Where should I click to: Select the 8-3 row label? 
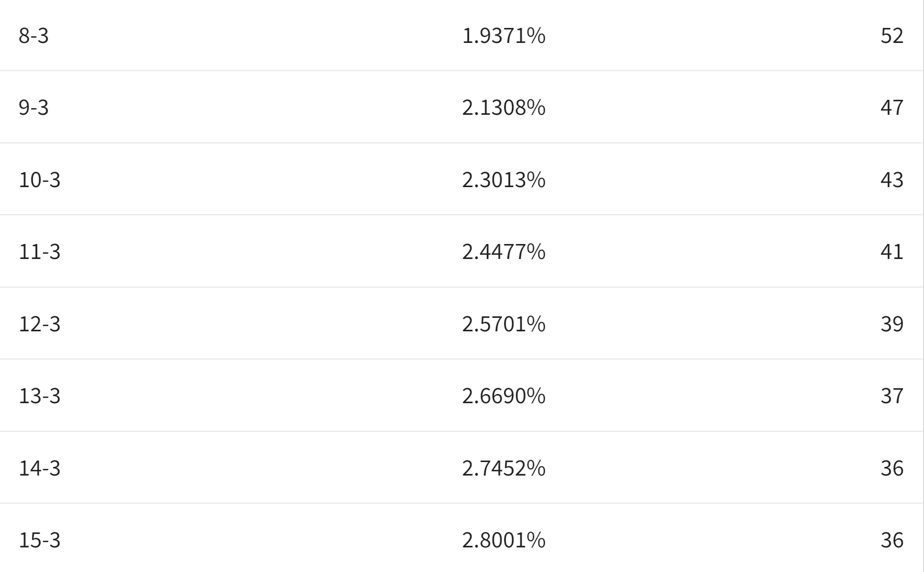click(x=34, y=36)
